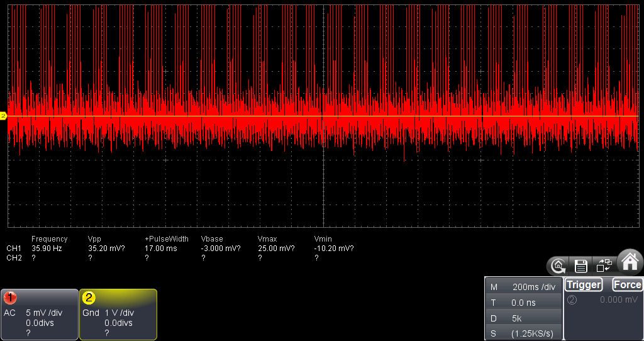This screenshot has height=341, width=644.
Task: Open the Trigger menu
Action: pyautogui.click(x=583, y=285)
